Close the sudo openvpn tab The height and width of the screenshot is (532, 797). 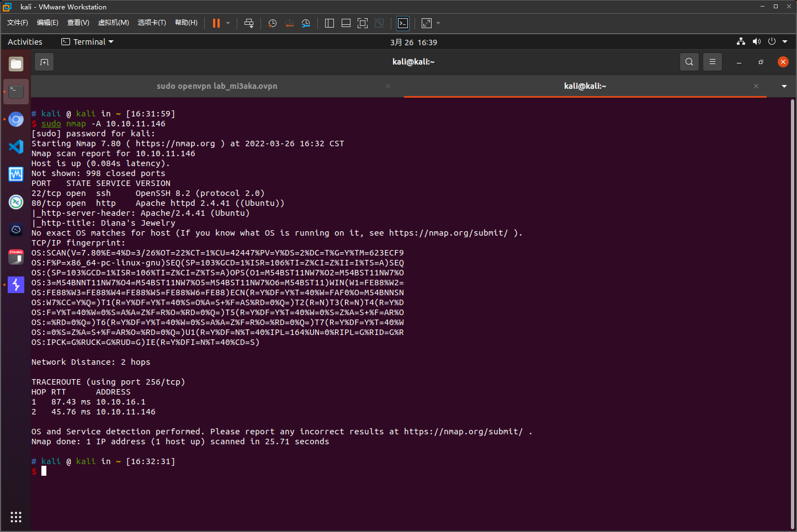pos(388,86)
